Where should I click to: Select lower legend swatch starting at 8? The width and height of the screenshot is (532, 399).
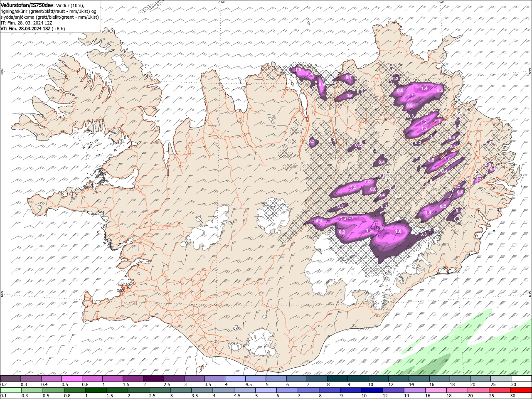tap(330, 390)
